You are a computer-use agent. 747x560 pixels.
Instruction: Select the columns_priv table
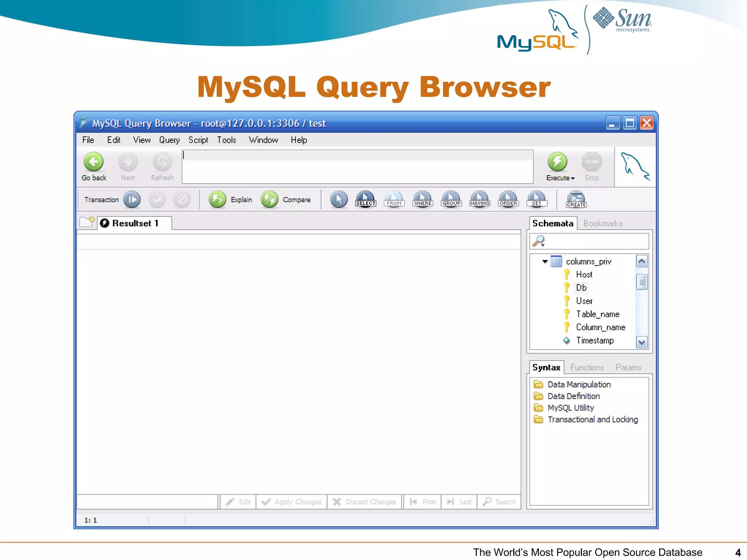click(588, 261)
